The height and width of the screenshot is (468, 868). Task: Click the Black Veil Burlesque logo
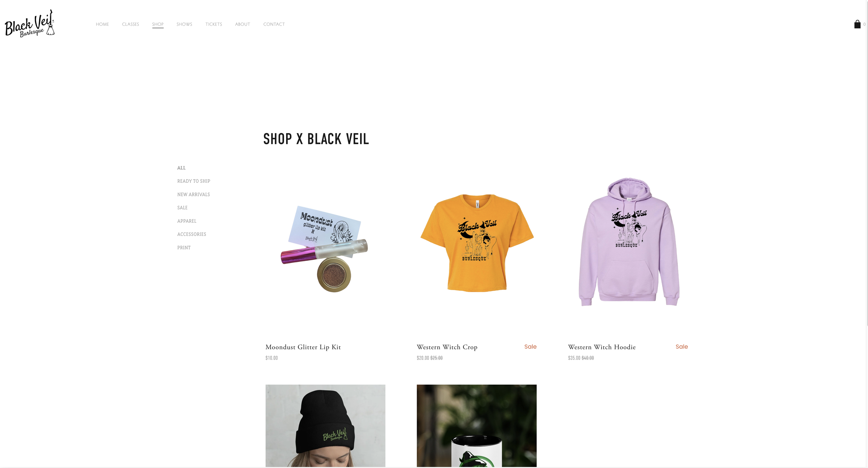coord(30,23)
